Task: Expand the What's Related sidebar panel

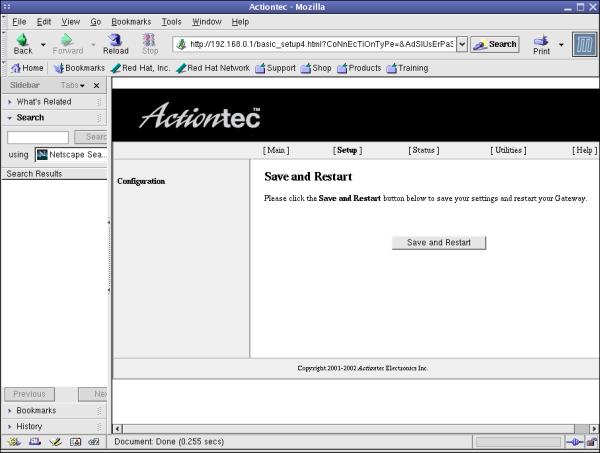Action: 54,102
